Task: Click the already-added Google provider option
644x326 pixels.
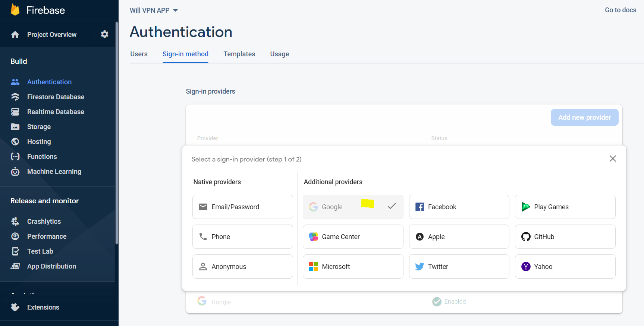Action: point(353,207)
